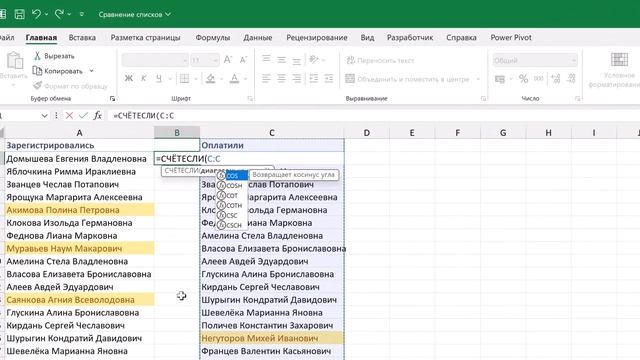The width and height of the screenshot is (640, 360).
Task: Click the increase decimal icon
Action: 556,78
